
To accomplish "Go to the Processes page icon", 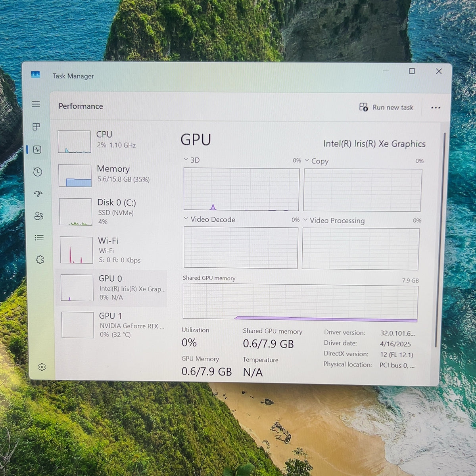I will (x=36, y=127).
